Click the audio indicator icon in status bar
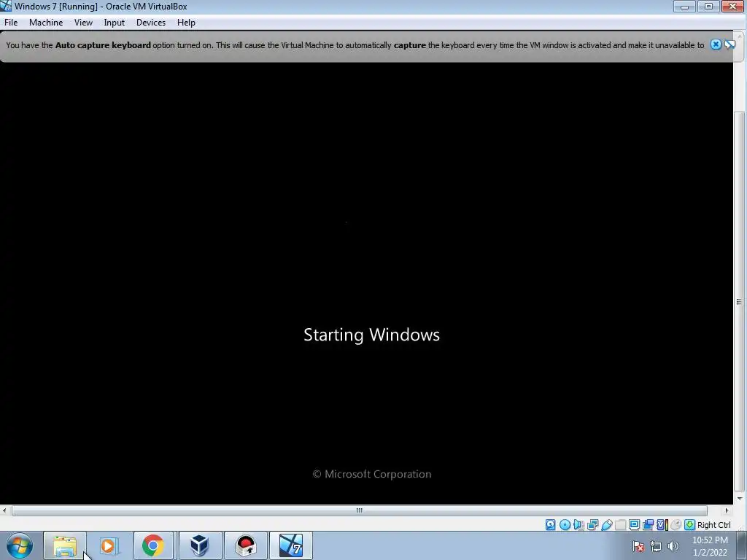Viewport: 747px width, 560px height. coord(578,525)
